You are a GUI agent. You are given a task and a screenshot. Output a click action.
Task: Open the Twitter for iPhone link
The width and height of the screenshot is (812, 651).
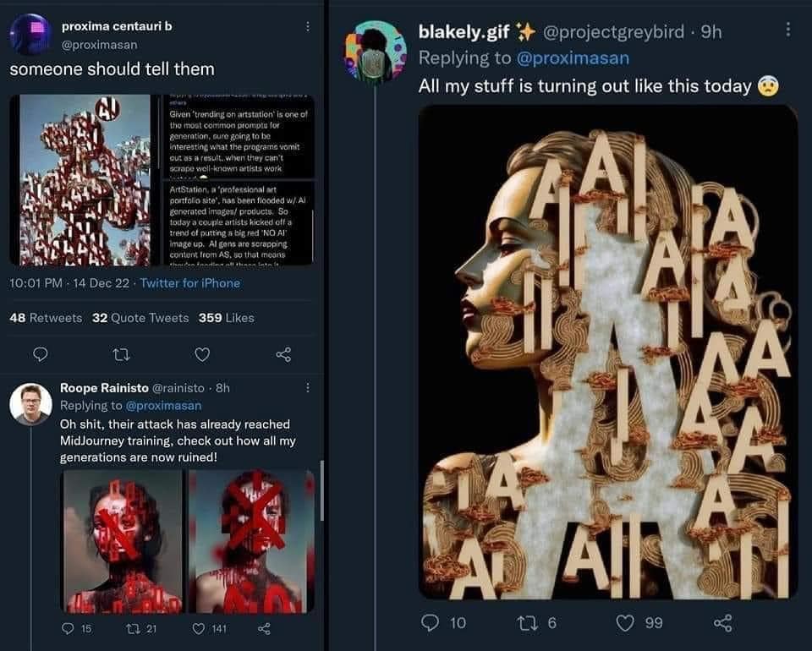click(190, 283)
